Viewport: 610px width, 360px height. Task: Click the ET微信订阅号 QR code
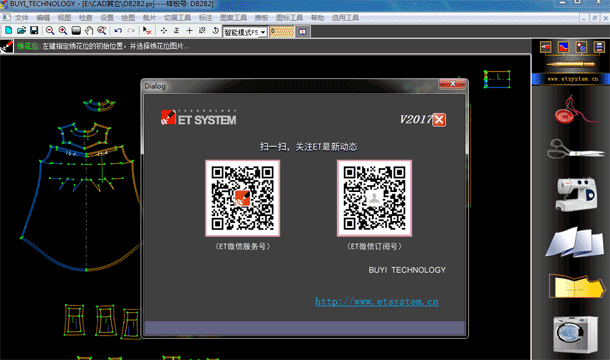click(x=374, y=198)
